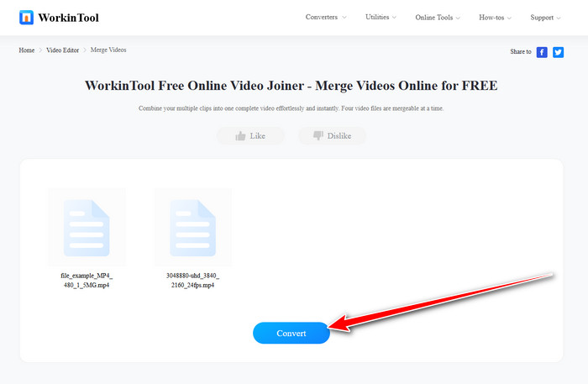588x384 pixels.
Task: Click the 3048880-uhd_3840_2160_24fps.mp4 filename label
Action: (x=192, y=280)
